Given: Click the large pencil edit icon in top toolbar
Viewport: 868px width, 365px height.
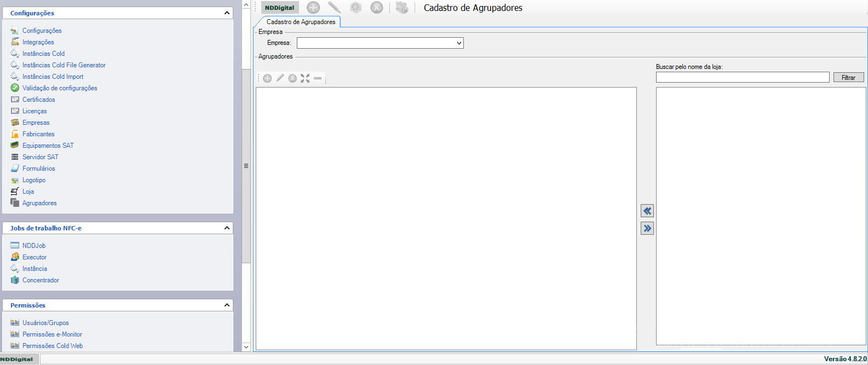Looking at the screenshot, I should click(334, 8).
